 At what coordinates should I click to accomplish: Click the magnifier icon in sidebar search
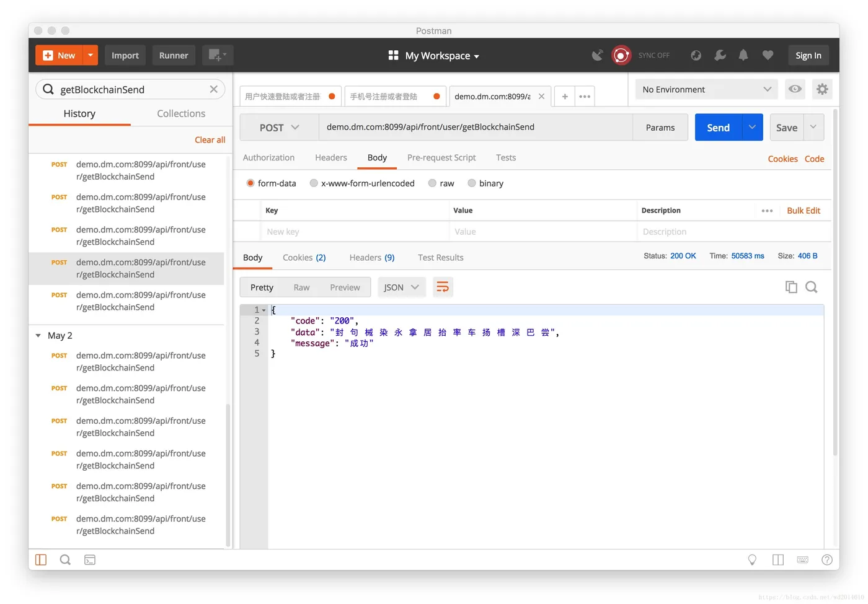pyautogui.click(x=48, y=89)
